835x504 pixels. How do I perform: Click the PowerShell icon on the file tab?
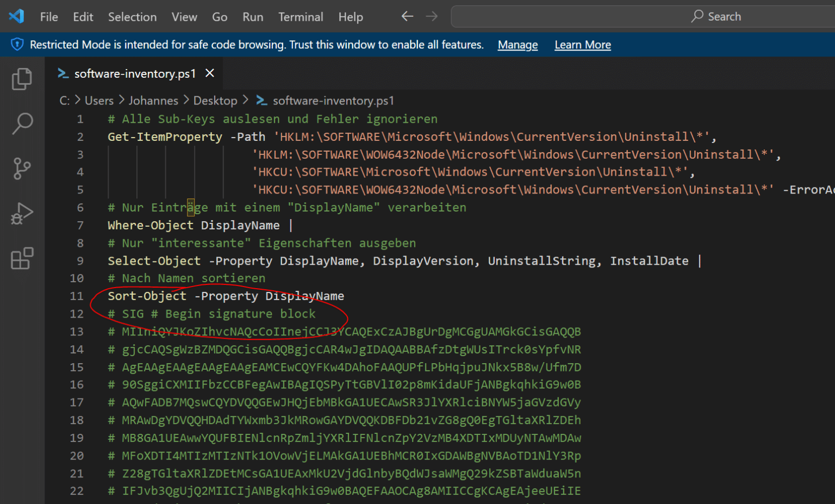[63, 73]
